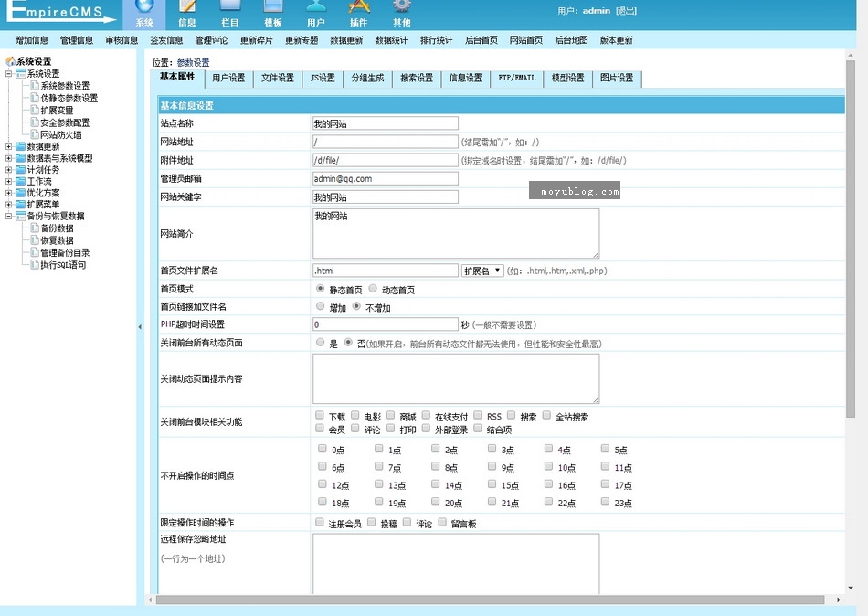Check the 0点 time checkbox

[323, 449]
